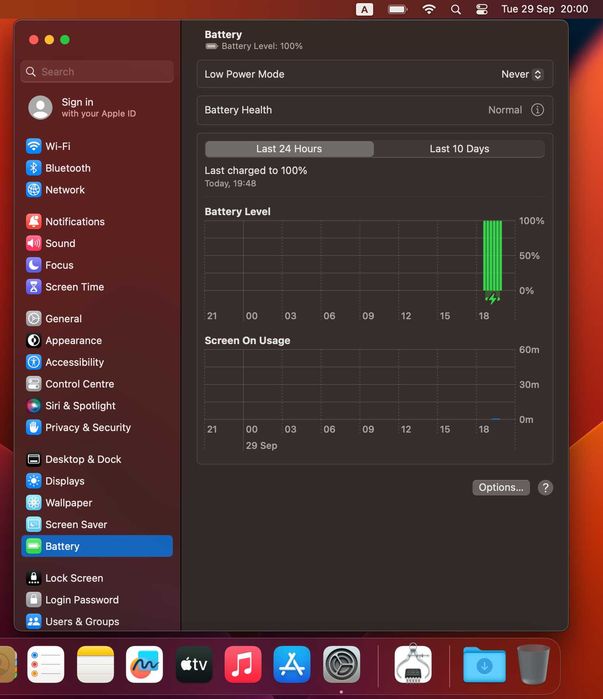Open App Store from the Dock
This screenshot has height=699, width=603.
pos(292,664)
